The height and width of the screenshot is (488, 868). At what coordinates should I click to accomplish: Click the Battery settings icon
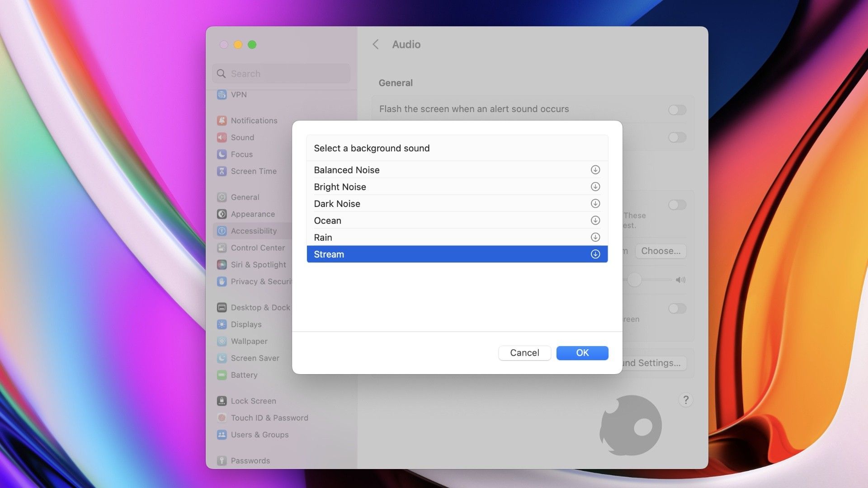(x=222, y=375)
